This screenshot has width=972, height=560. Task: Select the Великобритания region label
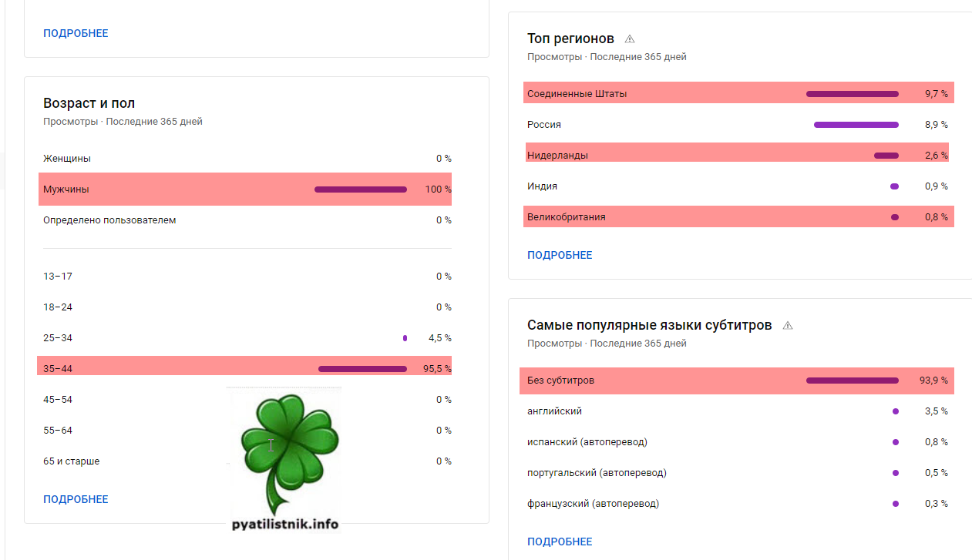click(x=567, y=217)
